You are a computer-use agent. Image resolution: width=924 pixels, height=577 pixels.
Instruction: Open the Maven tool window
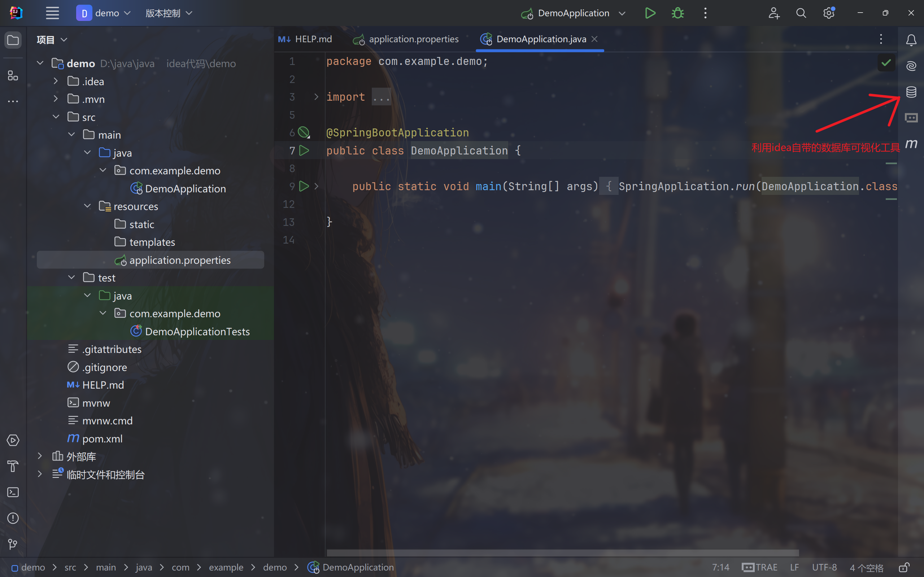911,144
